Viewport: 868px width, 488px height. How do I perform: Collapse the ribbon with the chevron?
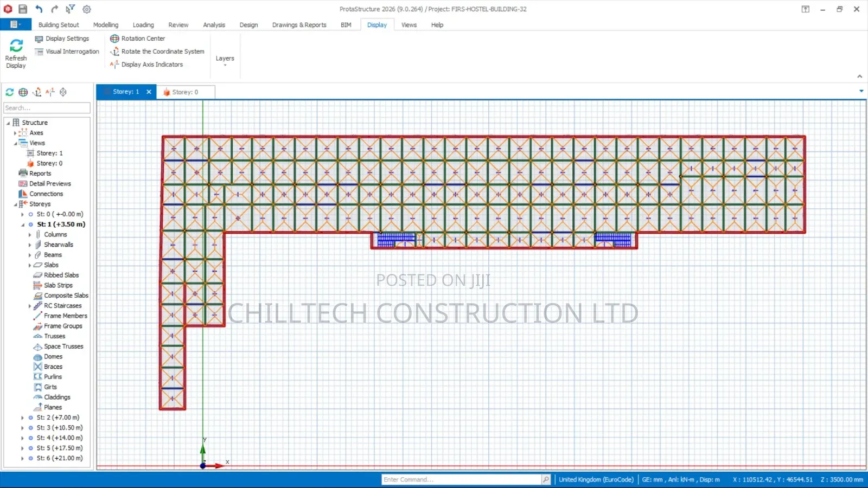[860, 76]
